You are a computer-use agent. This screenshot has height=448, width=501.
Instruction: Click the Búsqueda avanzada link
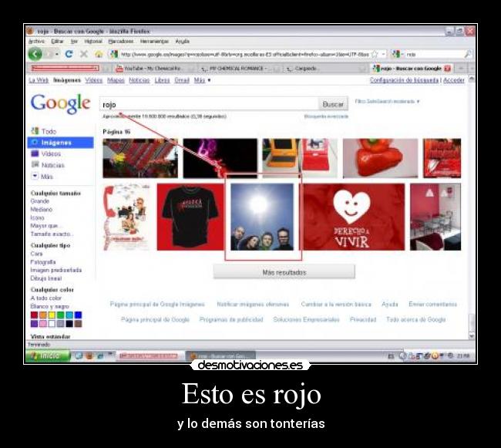click(326, 116)
